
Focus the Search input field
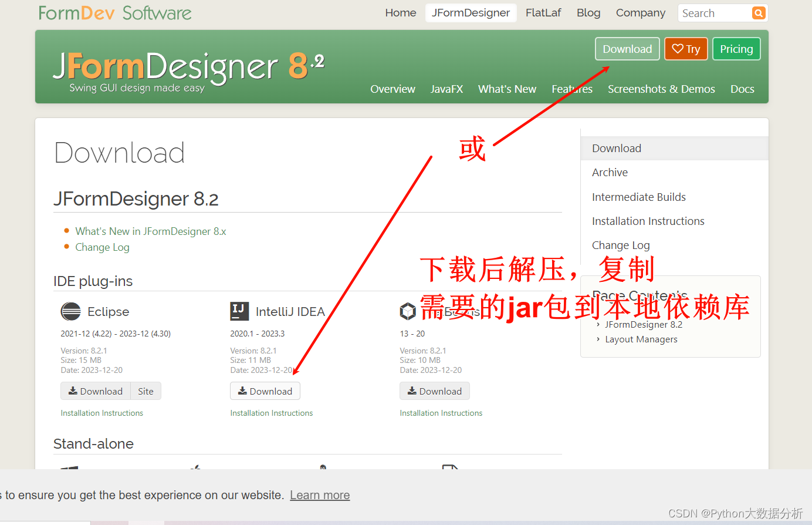tap(716, 13)
